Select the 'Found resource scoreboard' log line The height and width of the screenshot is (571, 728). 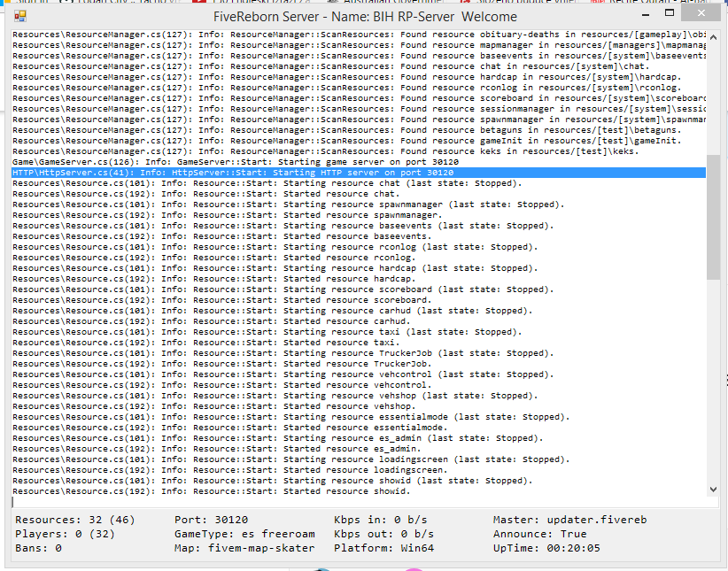click(x=359, y=98)
